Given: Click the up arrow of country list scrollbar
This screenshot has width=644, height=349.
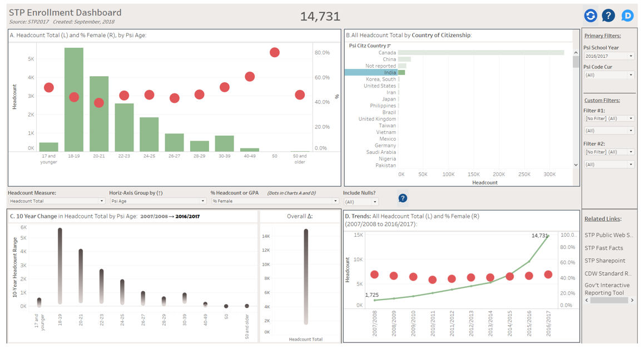Looking at the screenshot, I should pos(576,53).
